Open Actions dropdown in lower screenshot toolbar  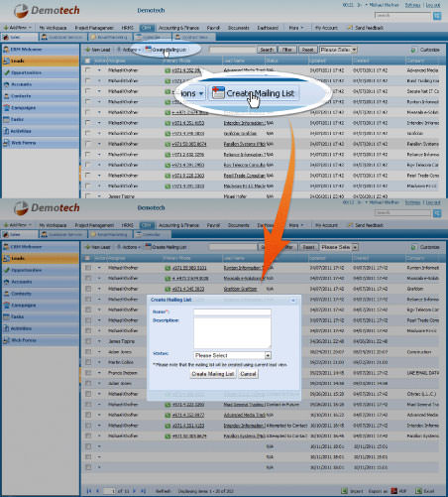tap(129, 247)
